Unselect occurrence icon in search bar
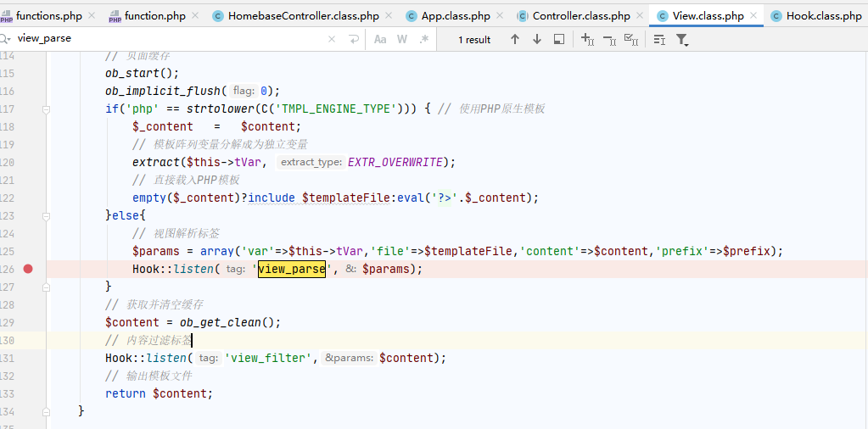The width and height of the screenshot is (868, 429). click(609, 39)
